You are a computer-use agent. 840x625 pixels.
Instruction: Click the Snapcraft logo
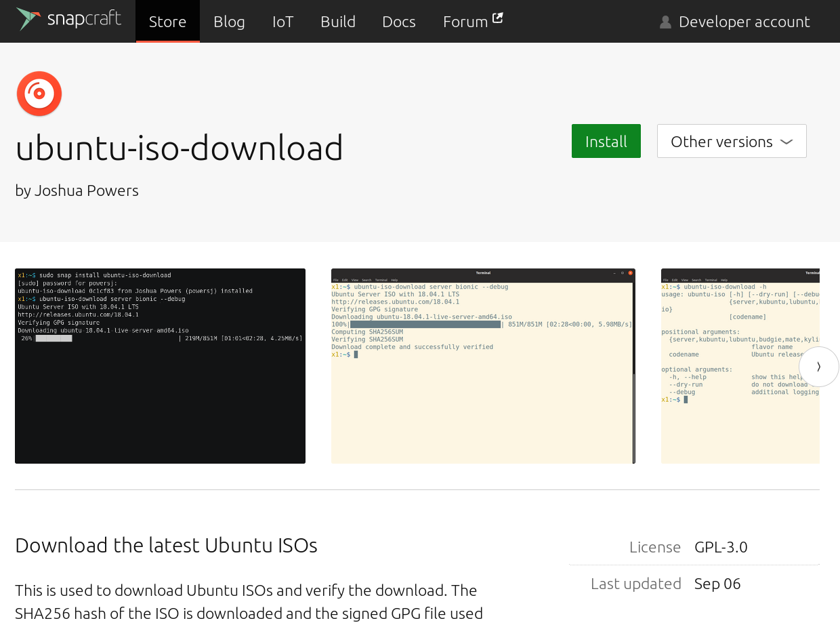pyautogui.click(x=68, y=19)
